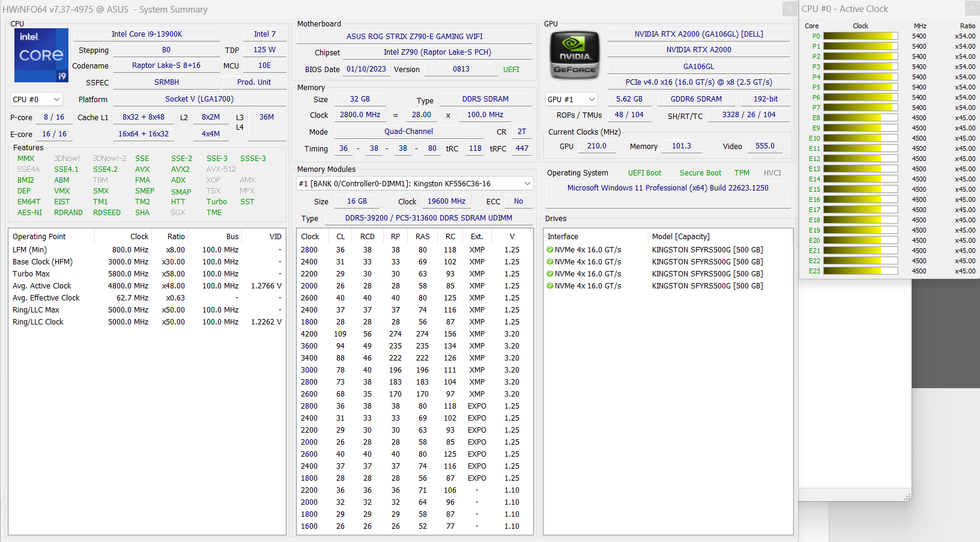The image size is (980, 542).
Task: Click the VID column header
Action: (x=264, y=236)
